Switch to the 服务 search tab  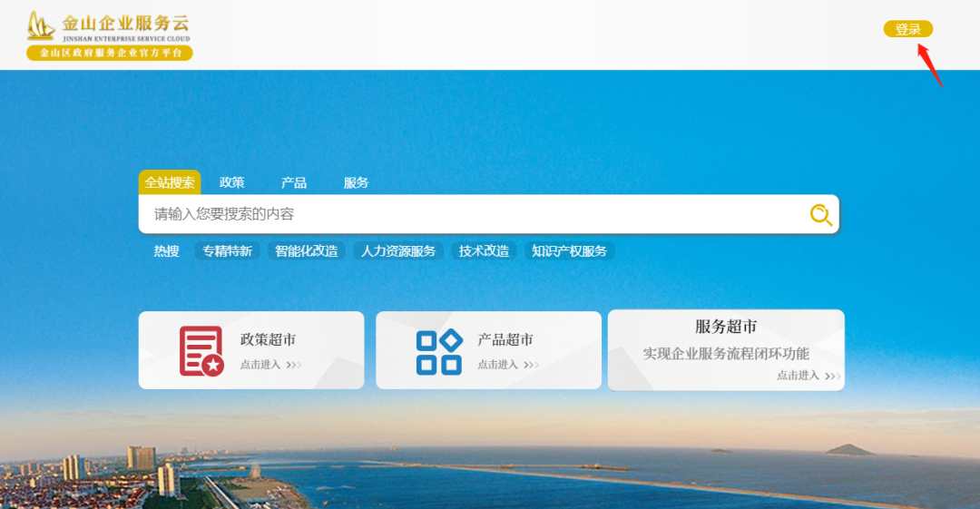356,182
